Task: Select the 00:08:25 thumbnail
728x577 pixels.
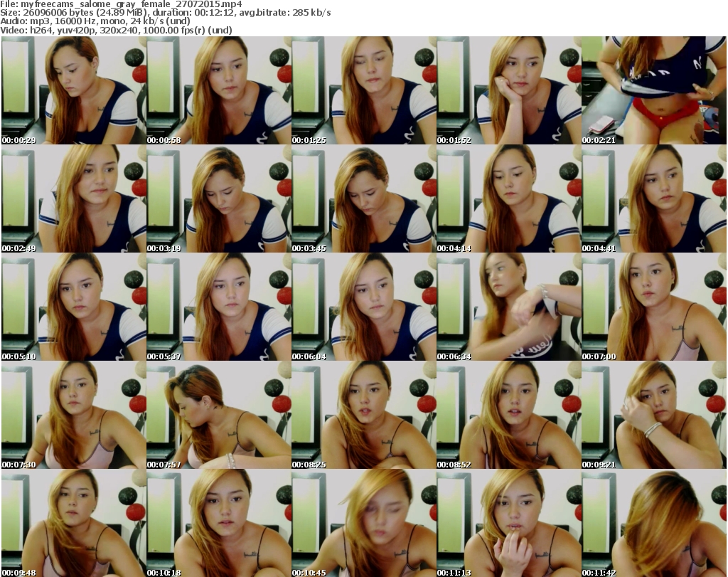Action: tap(363, 415)
